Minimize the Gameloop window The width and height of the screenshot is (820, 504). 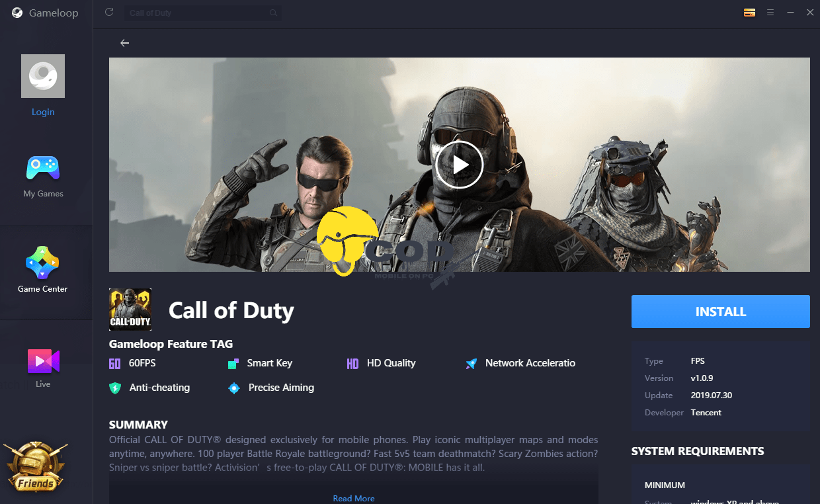tap(790, 13)
